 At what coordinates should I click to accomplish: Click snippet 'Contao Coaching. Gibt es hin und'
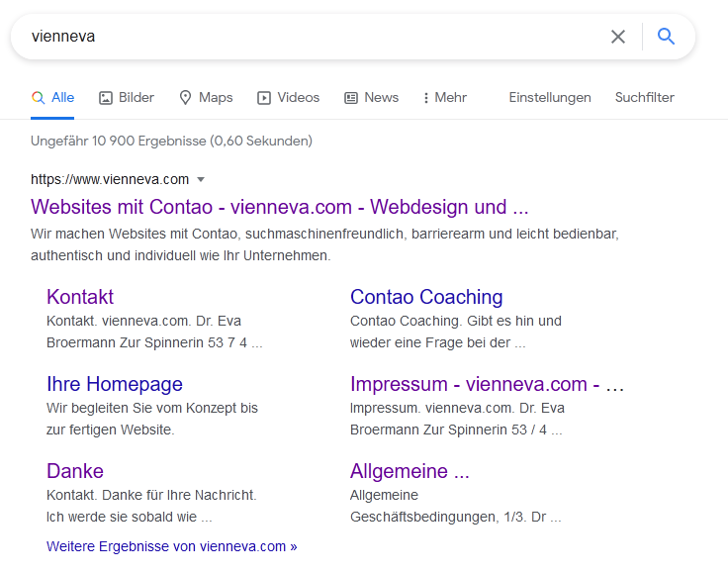[x=455, y=321]
